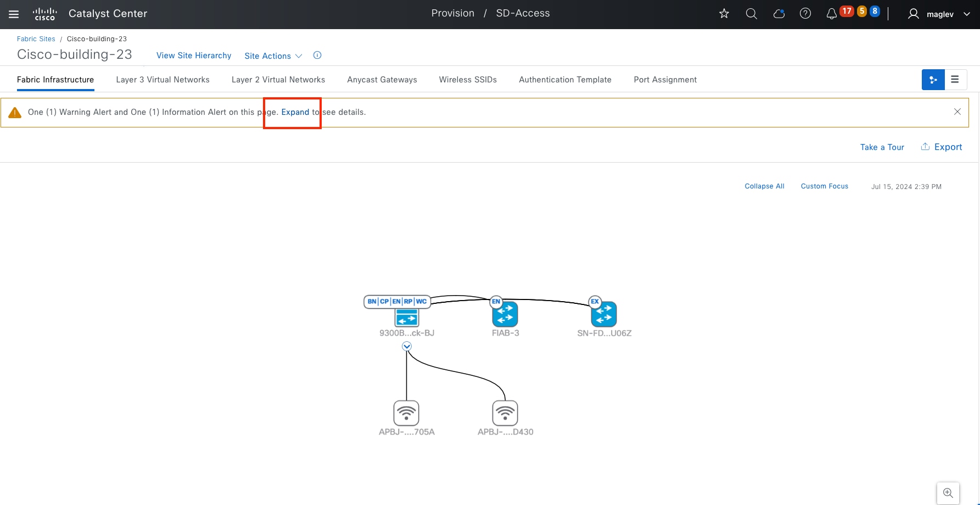The height and width of the screenshot is (505, 980).
Task: Open the hamburger navigation menu
Action: (14, 14)
